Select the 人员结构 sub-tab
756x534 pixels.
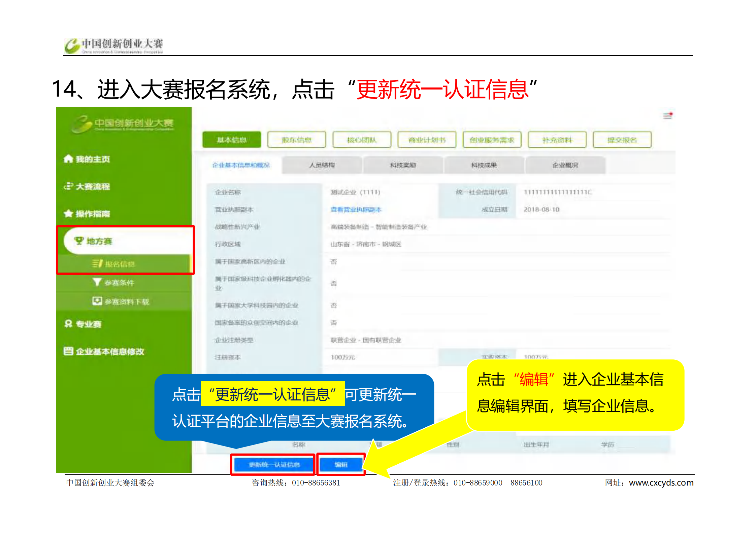[322, 165]
